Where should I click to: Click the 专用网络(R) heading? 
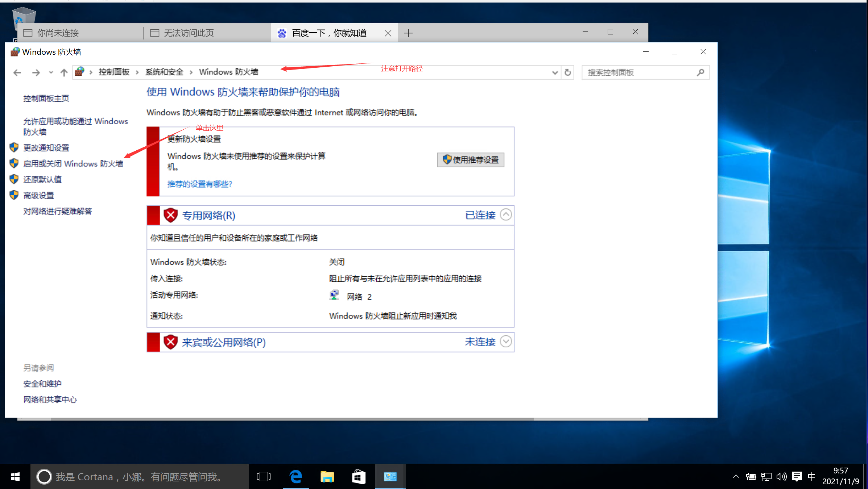point(208,216)
